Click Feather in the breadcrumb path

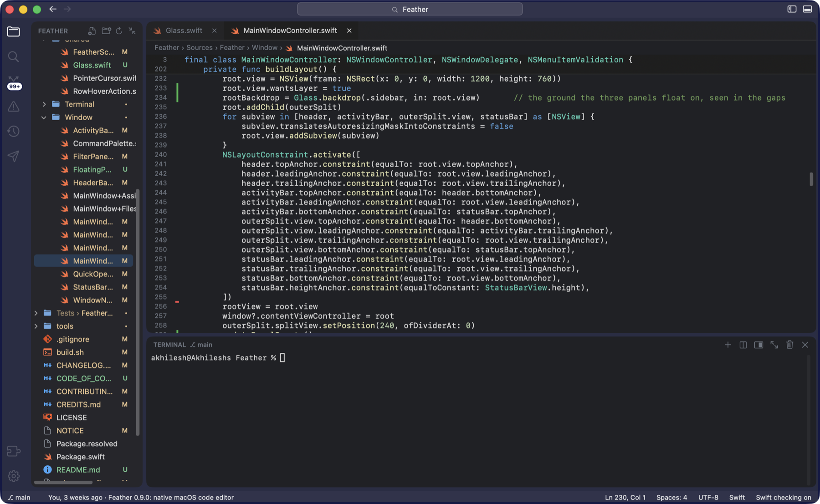(166, 47)
